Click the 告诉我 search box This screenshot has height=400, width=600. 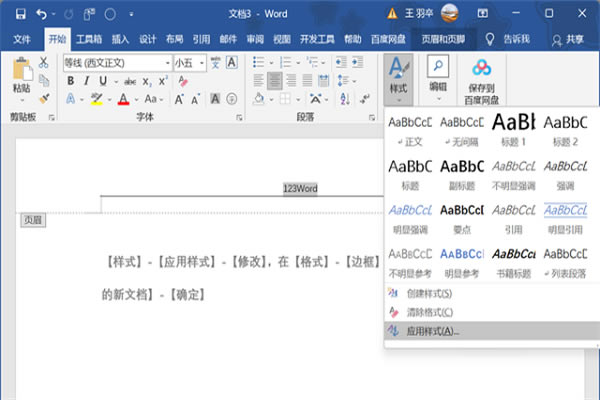tap(516, 39)
